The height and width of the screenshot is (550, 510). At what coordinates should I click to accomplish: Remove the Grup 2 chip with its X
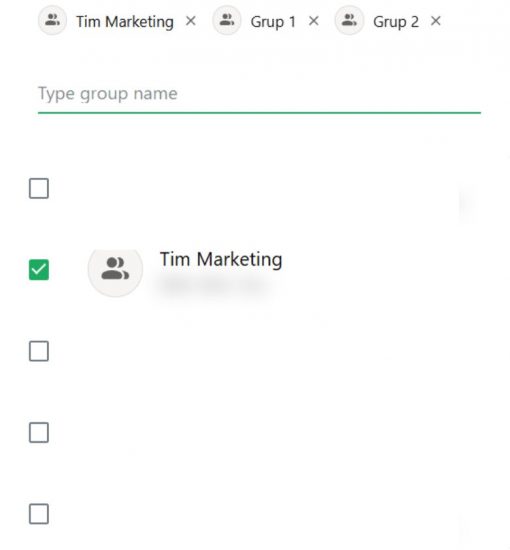click(x=436, y=21)
